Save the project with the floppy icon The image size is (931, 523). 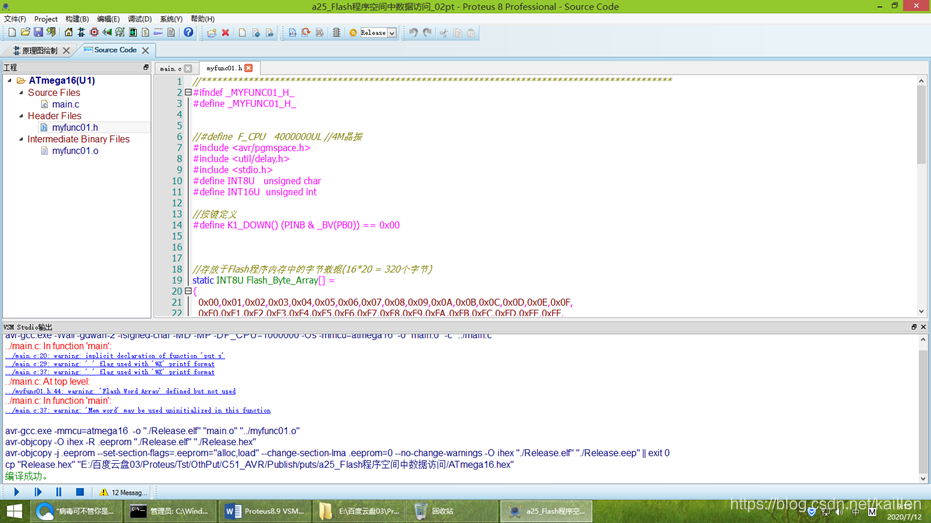[x=38, y=33]
